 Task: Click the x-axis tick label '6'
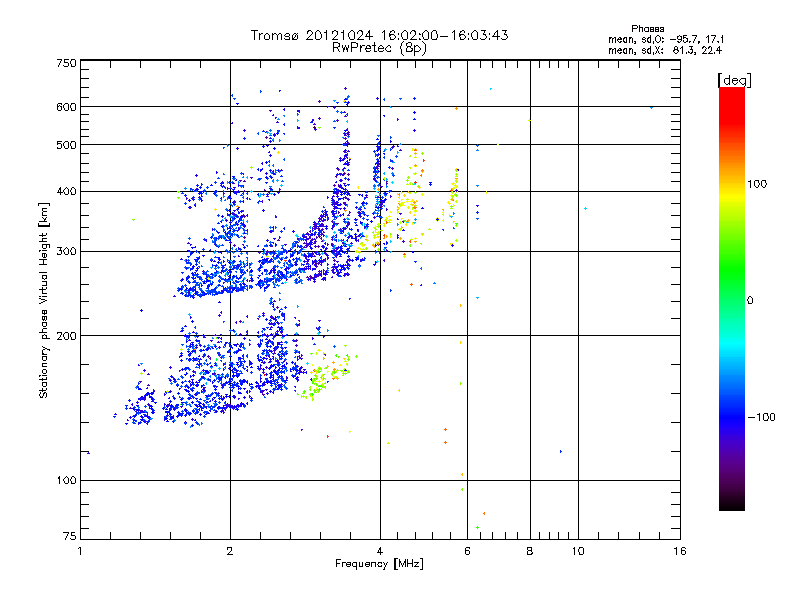pos(467,551)
